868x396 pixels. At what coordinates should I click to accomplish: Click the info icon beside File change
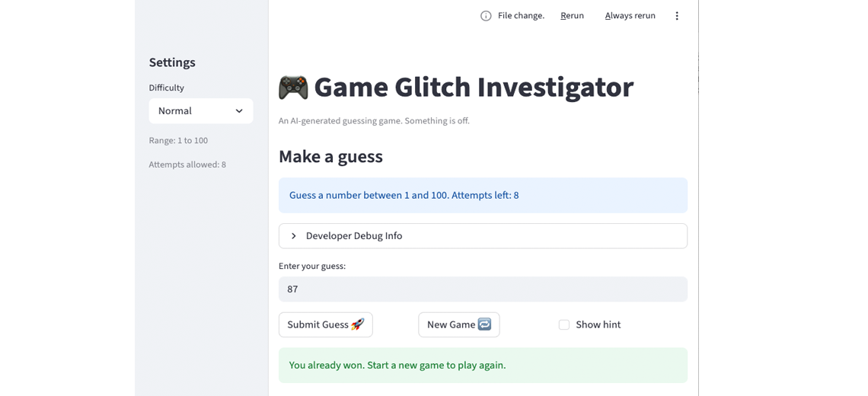point(486,16)
